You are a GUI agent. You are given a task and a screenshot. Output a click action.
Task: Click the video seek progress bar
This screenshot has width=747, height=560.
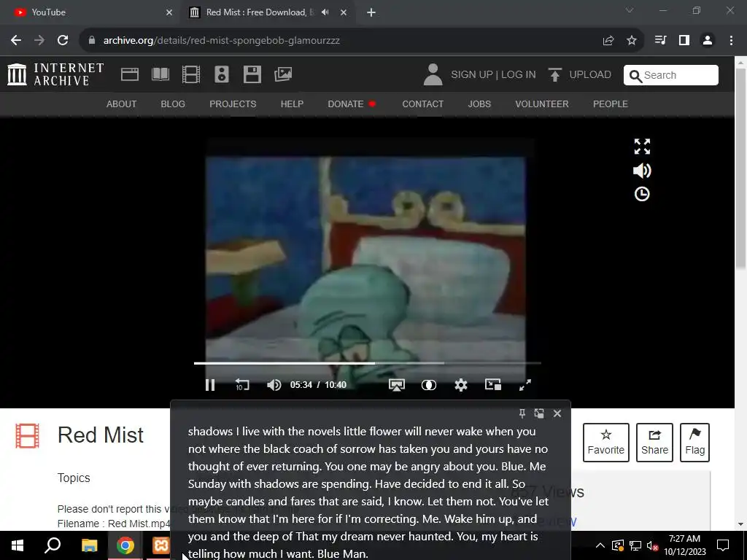368,363
